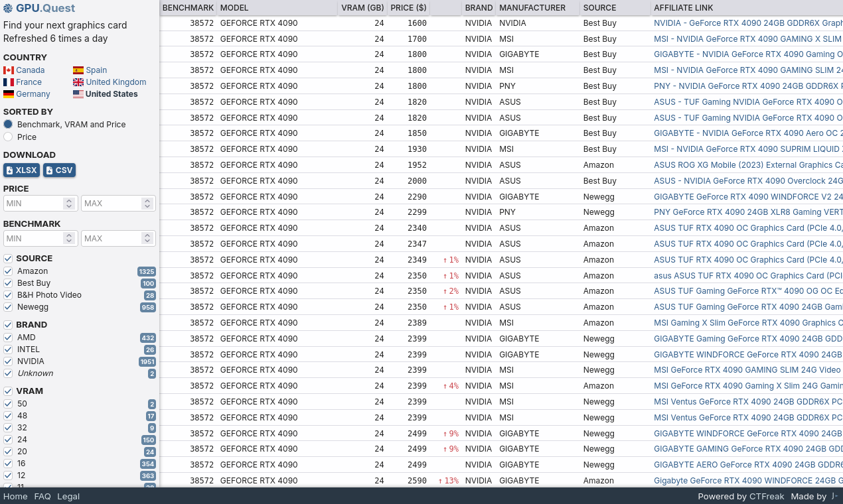Click the GPU.Quest fan logo icon
The width and height of the screenshot is (843, 504).
coord(8,9)
